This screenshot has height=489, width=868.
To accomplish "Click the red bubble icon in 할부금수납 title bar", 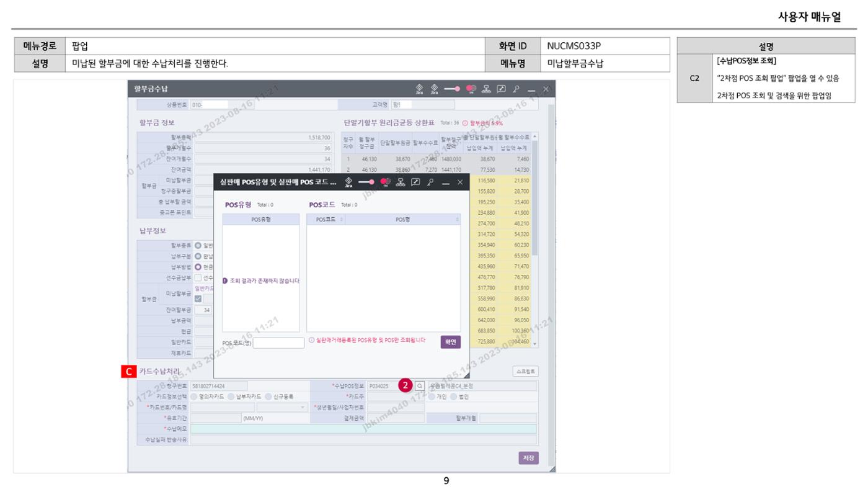I will 471,89.
